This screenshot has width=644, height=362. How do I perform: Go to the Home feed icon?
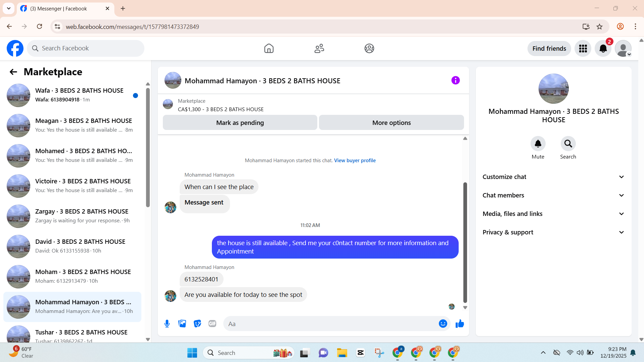(x=269, y=48)
